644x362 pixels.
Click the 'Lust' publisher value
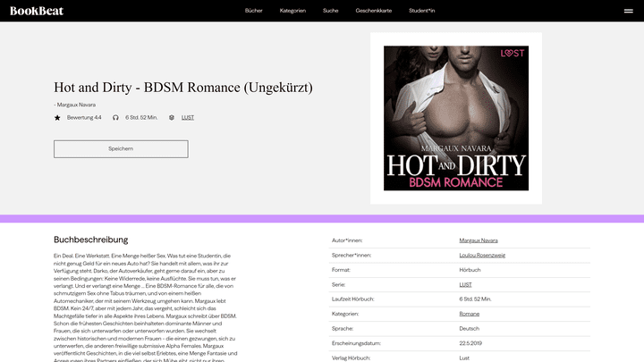click(464, 358)
